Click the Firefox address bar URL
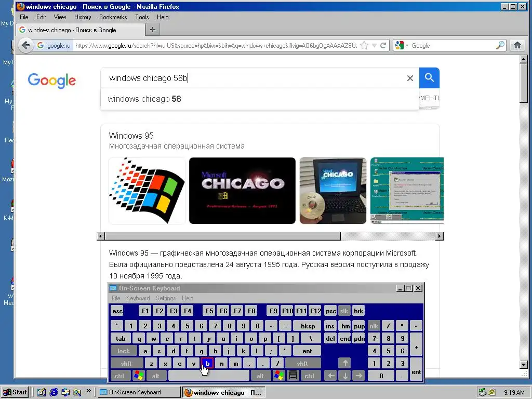The width and height of the screenshot is (532, 399). pyautogui.click(x=216, y=46)
